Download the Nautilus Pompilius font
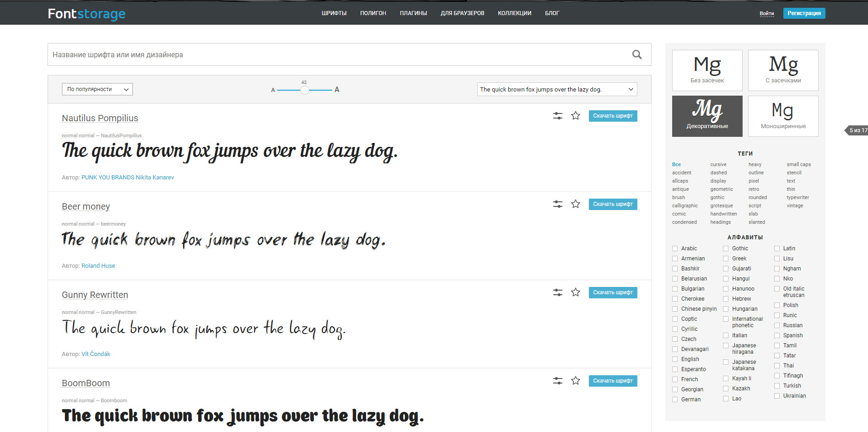 [613, 116]
